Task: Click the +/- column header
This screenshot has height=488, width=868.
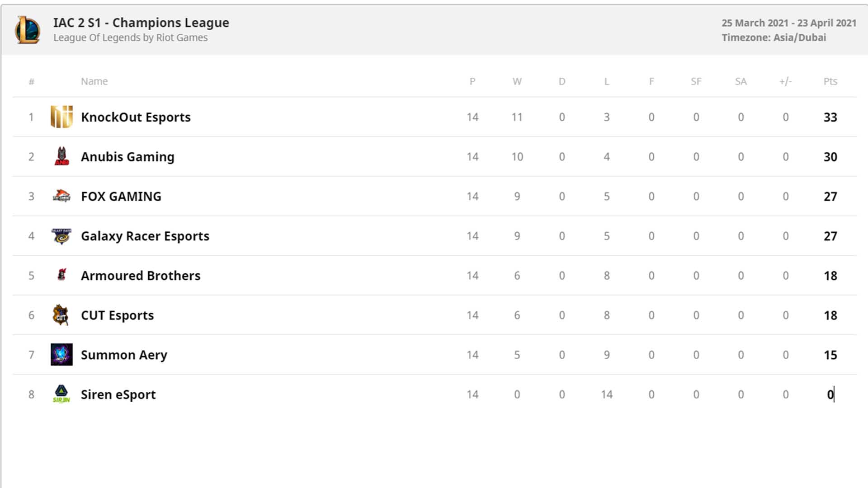Action: click(x=785, y=81)
